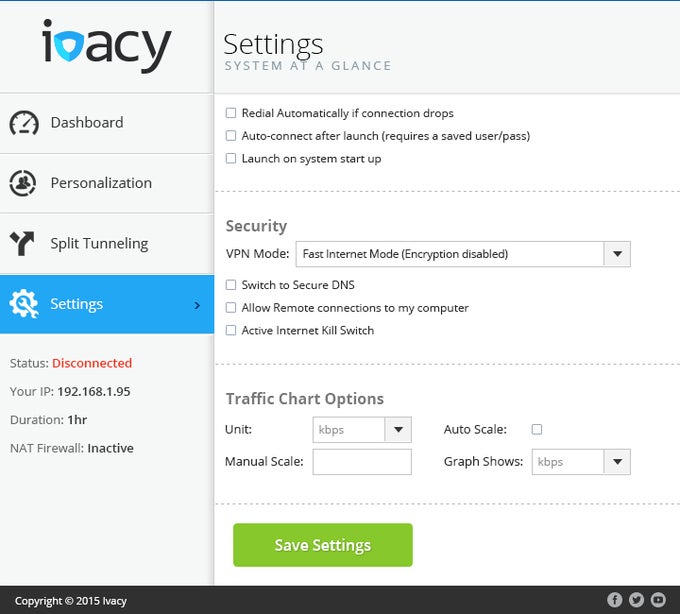Open the Graph Shows dropdown

617,462
